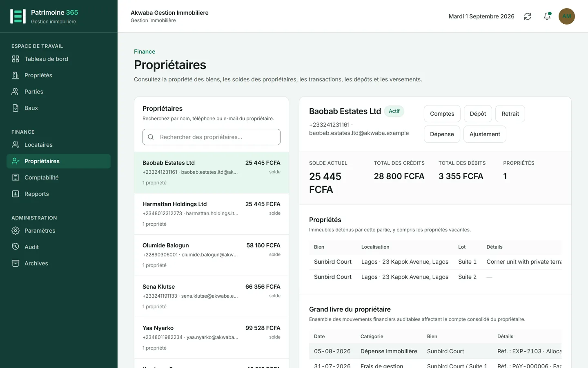Click the Tableau de bord grid icon

pyautogui.click(x=16, y=59)
